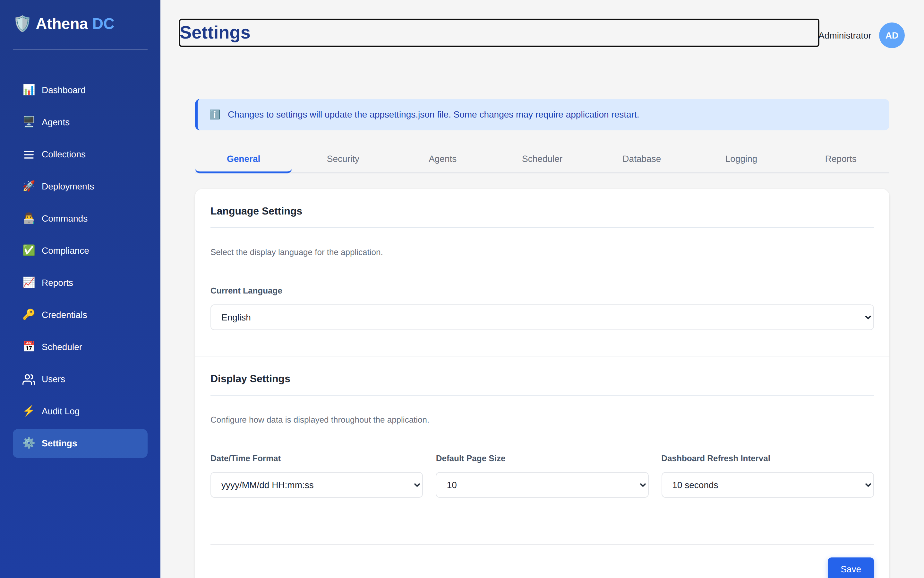Open the Date/Time Format dropdown
924x578 pixels.
[x=317, y=485]
